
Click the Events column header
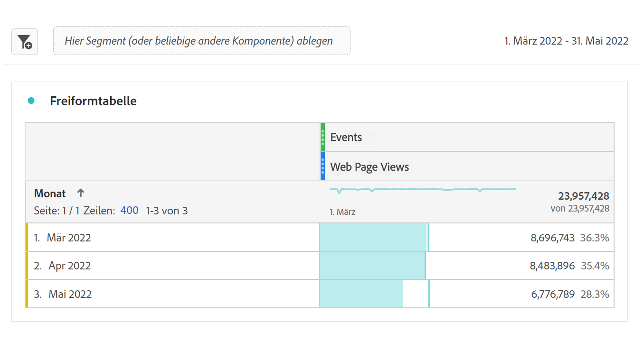tap(346, 137)
